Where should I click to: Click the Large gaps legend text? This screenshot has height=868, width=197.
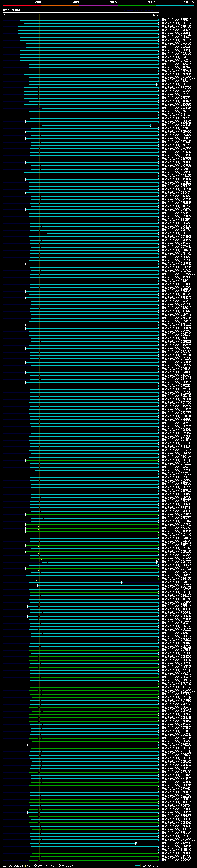point(13,866)
